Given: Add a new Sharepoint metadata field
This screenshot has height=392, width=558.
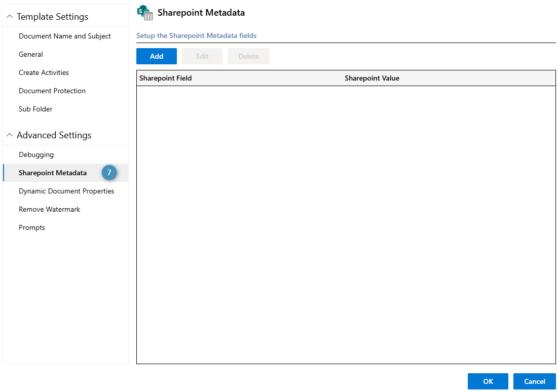Looking at the screenshot, I should pyautogui.click(x=157, y=56).
